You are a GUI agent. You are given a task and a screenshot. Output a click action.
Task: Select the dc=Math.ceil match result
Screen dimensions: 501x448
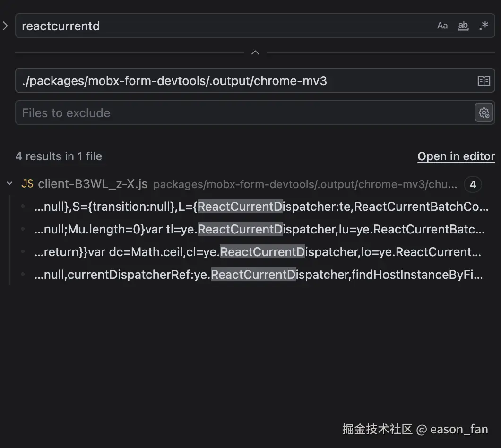point(258,252)
